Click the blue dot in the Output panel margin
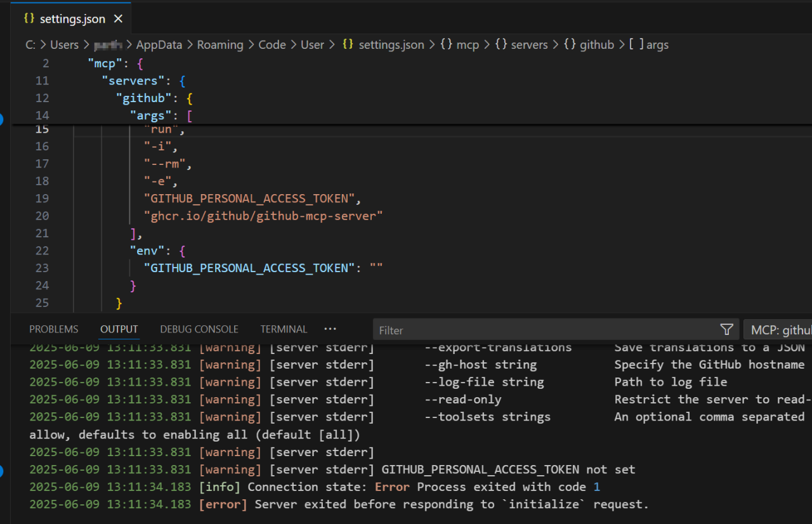 coord(2,469)
